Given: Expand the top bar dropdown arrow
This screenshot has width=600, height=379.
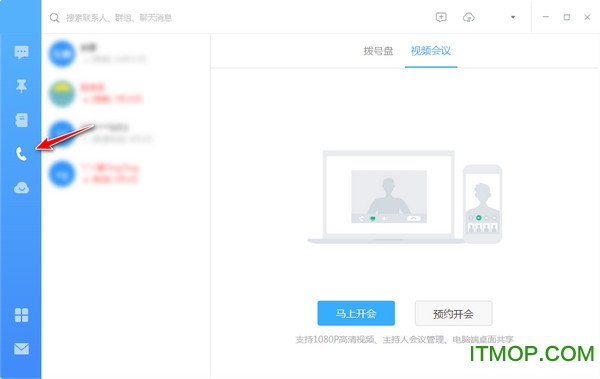Looking at the screenshot, I should tap(513, 17).
